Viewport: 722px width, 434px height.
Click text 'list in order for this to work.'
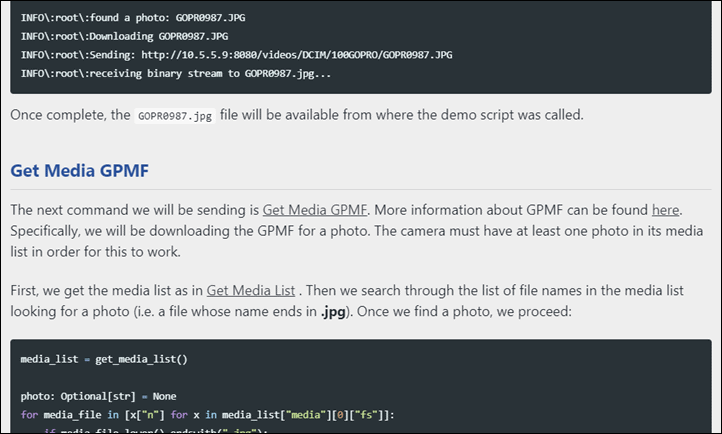(x=95, y=251)
